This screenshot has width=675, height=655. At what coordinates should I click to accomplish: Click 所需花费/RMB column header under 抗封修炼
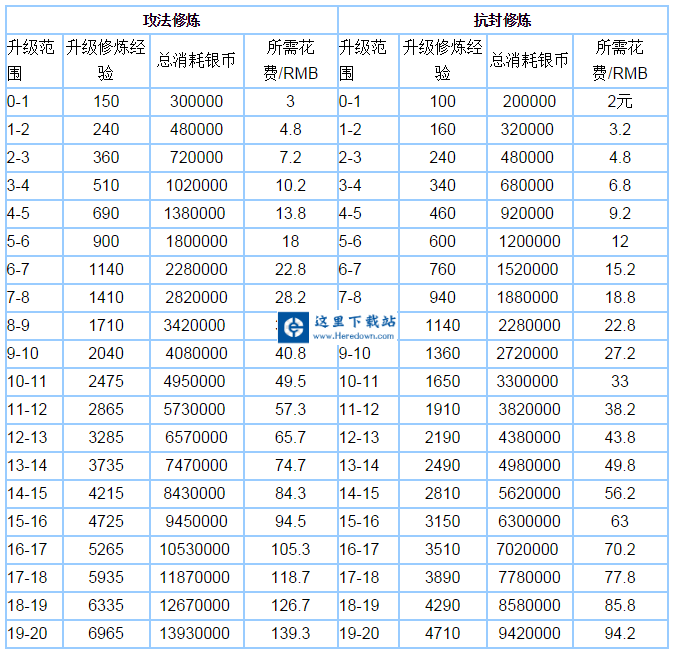pyautogui.click(x=619, y=60)
